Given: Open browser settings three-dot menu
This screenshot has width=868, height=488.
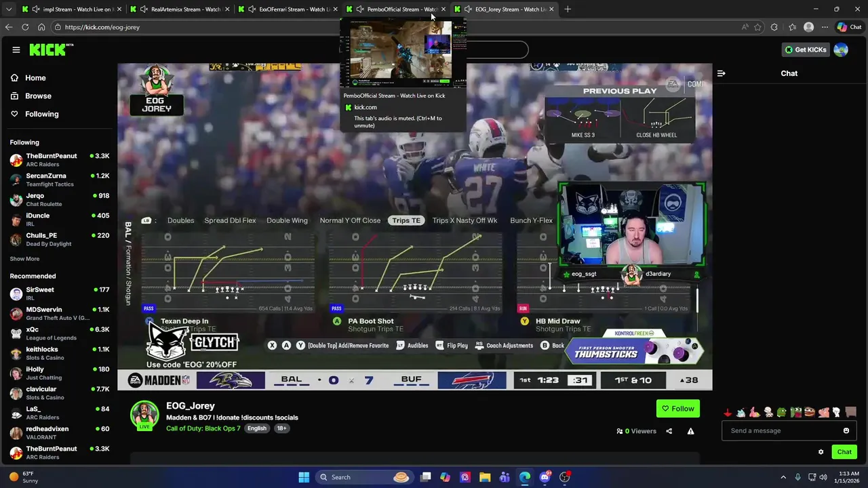Looking at the screenshot, I should click(825, 27).
